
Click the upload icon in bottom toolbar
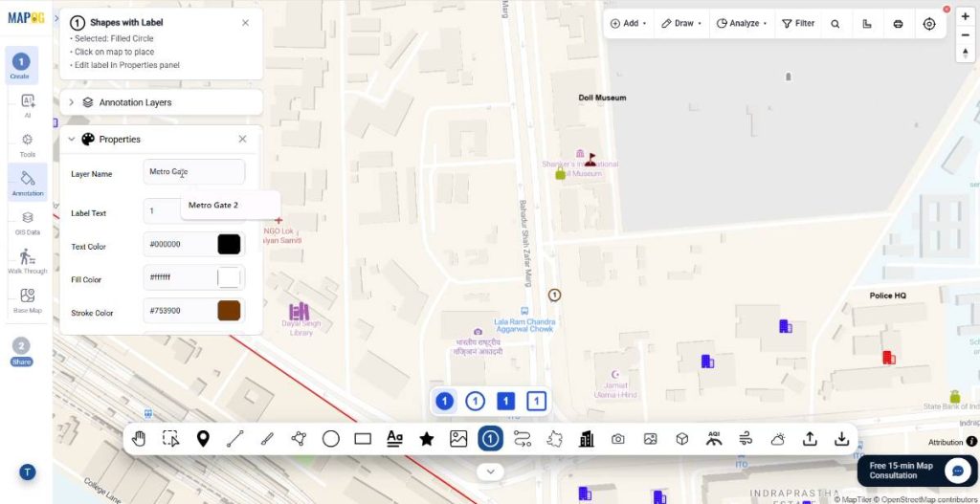click(810, 439)
